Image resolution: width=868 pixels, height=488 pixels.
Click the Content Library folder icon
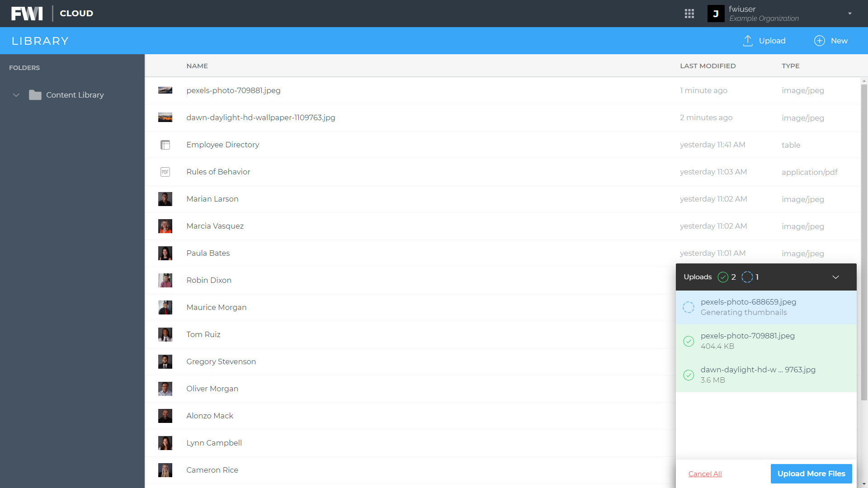(35, 95)
